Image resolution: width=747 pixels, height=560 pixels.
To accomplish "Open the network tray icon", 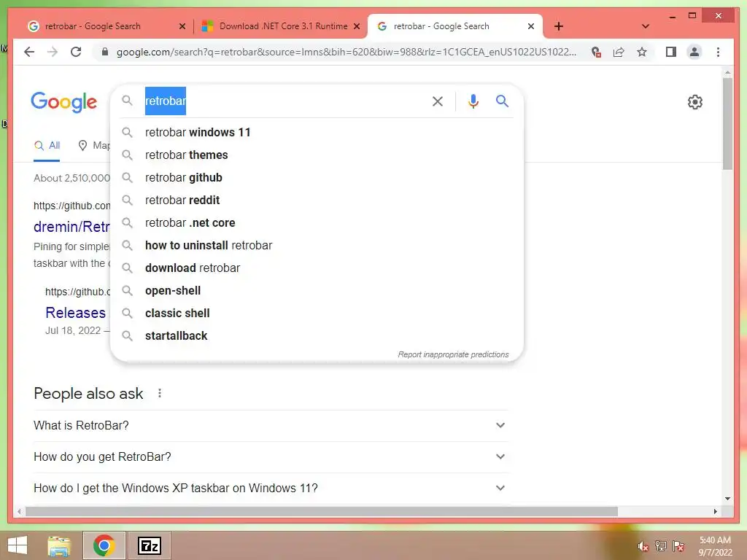I will [x=660, y=546].
